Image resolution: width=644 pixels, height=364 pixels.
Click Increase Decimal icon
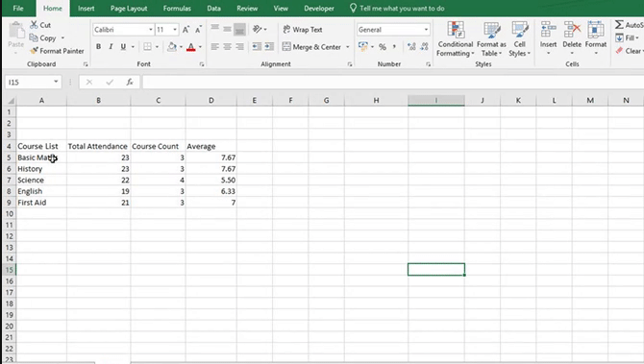point(411,47)
